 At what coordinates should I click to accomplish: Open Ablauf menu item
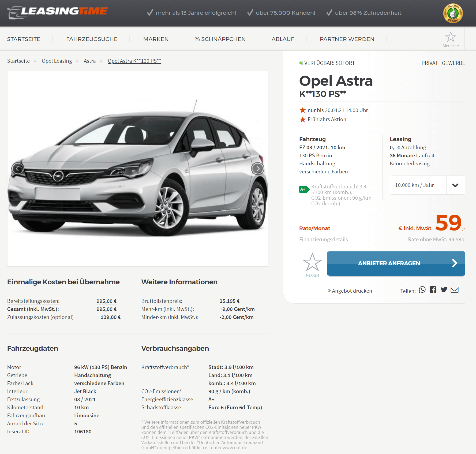coord(283,39)
